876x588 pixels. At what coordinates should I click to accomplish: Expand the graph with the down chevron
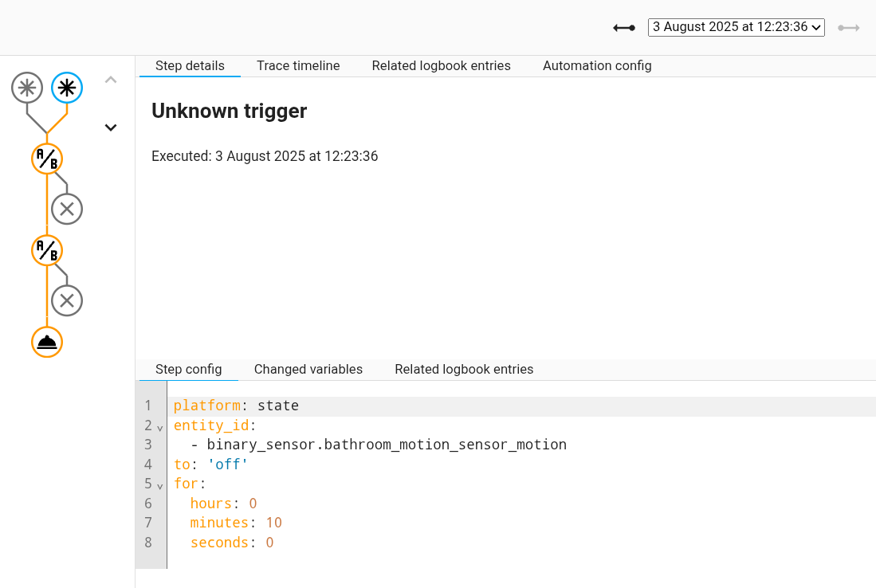pos(111,127)
